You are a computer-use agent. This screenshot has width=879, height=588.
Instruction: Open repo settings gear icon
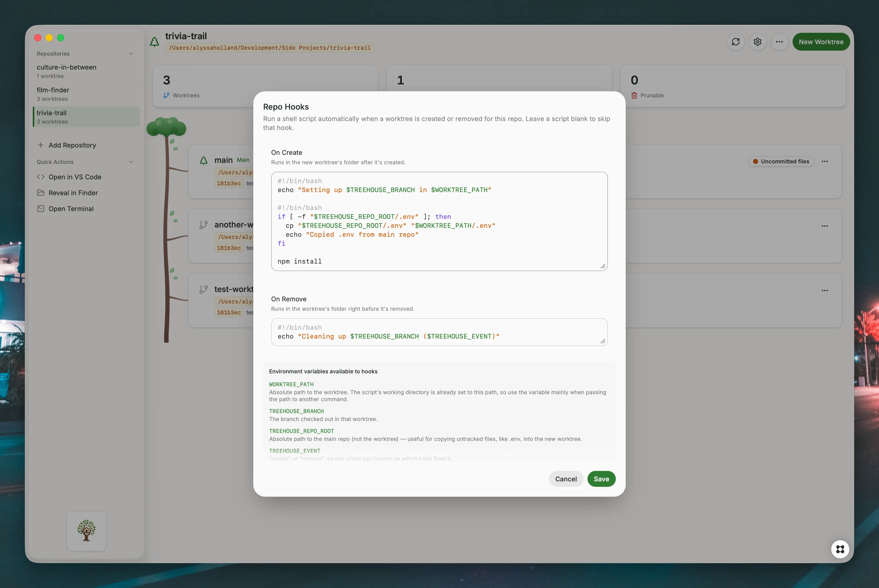pyautogui.click(x=758, y=42)
